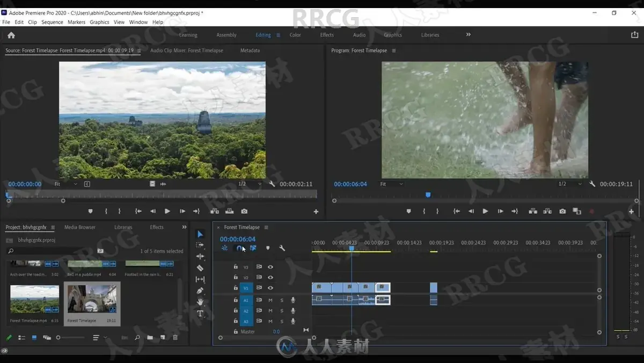Open the Graphics menu in the menu bar

point(99,22)
